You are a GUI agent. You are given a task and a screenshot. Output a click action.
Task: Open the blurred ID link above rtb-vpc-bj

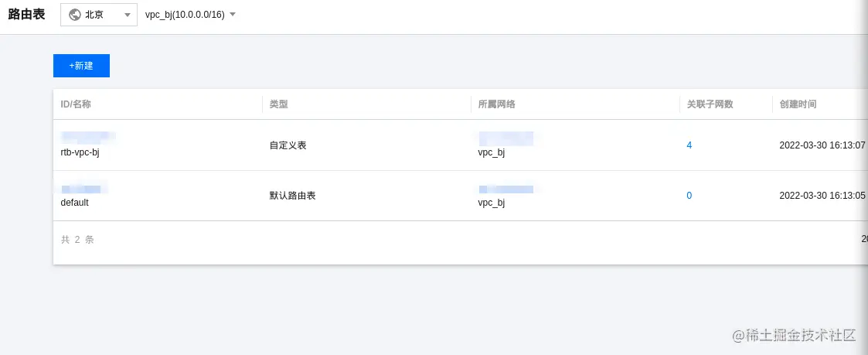88,135
